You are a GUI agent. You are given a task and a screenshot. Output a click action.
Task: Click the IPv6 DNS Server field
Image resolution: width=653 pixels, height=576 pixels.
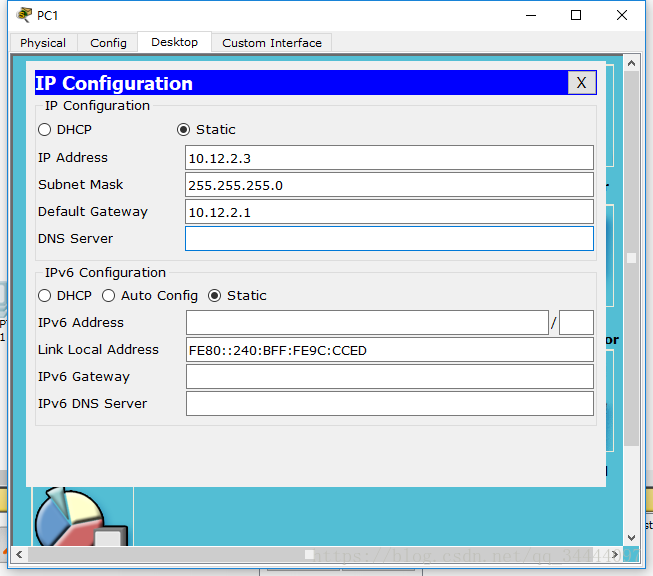click(x=389, y=404)
